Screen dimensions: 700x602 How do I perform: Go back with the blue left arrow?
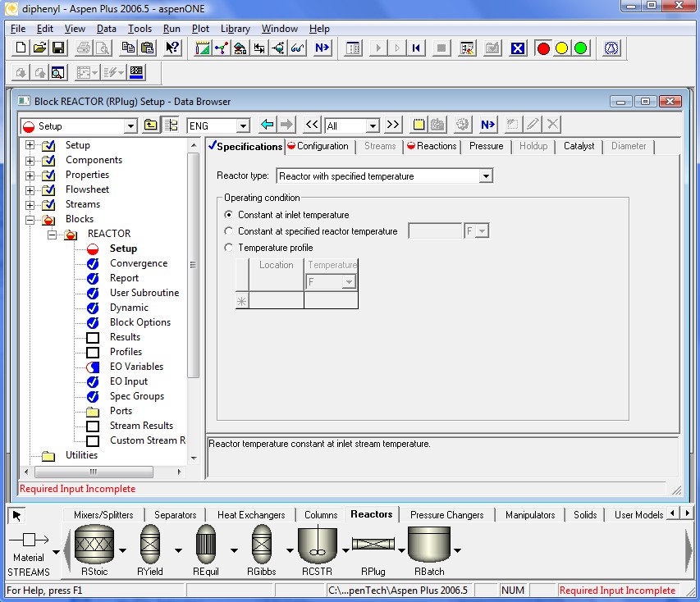[x=267, y=125]
